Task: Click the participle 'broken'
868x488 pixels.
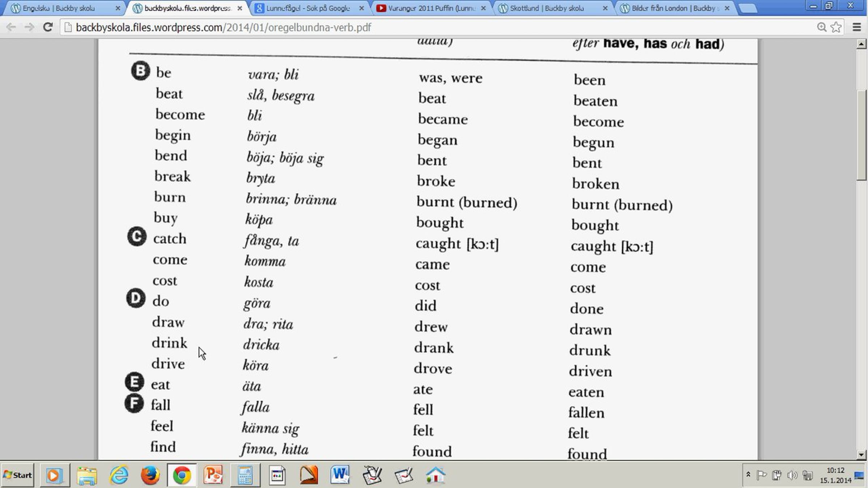Action: click(596, 184)
